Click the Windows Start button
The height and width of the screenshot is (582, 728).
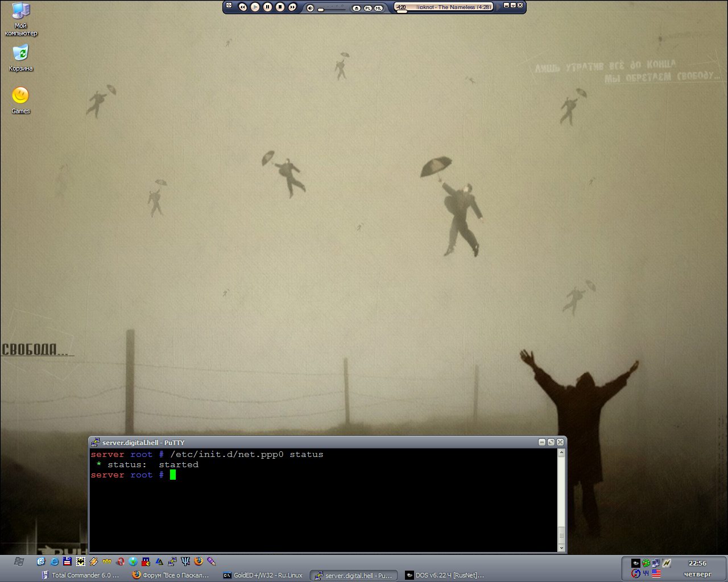[x=19, y=562]
